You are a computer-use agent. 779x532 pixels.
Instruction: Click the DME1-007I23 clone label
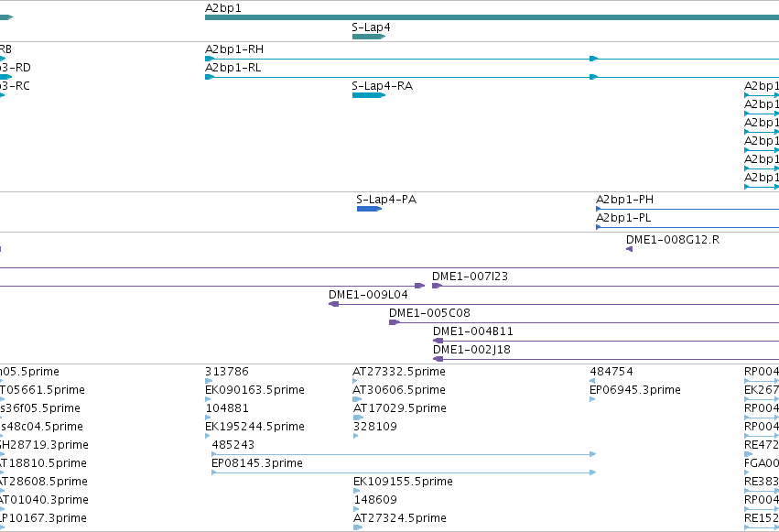pyautogui.click(x=470, y=277)
